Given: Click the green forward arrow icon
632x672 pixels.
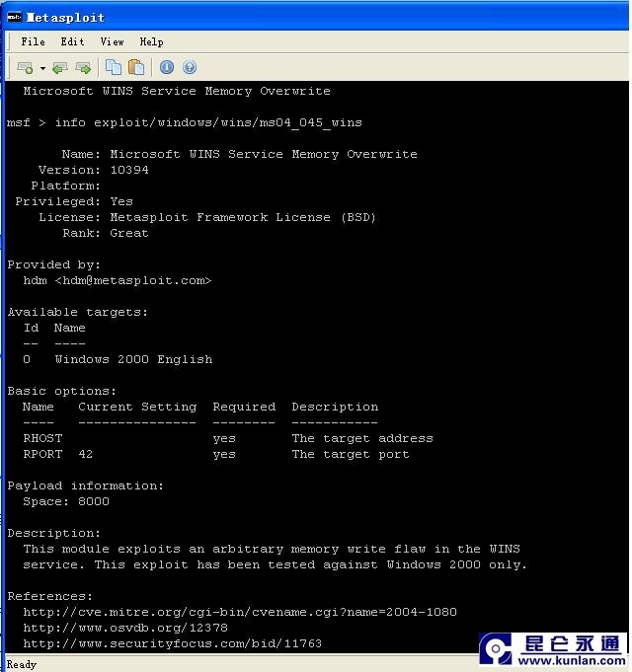Looking at the screenshot, I should (x=83, y=67).
